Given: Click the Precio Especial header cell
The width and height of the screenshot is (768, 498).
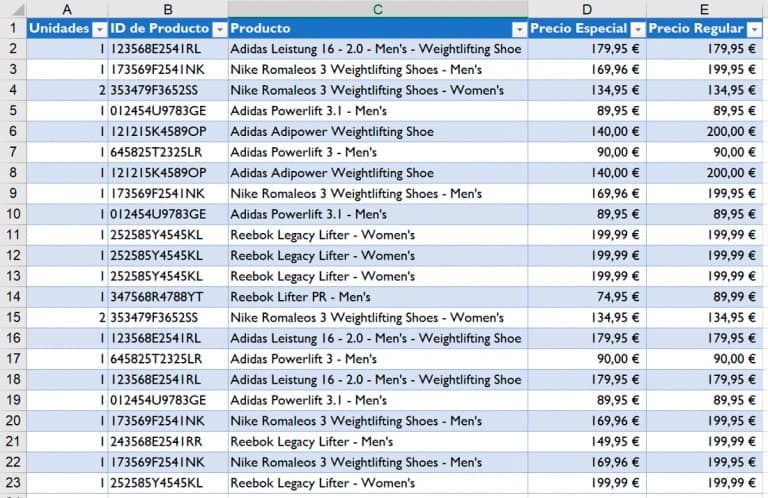Looking at the screenshot, I should [x=587, y=28].
